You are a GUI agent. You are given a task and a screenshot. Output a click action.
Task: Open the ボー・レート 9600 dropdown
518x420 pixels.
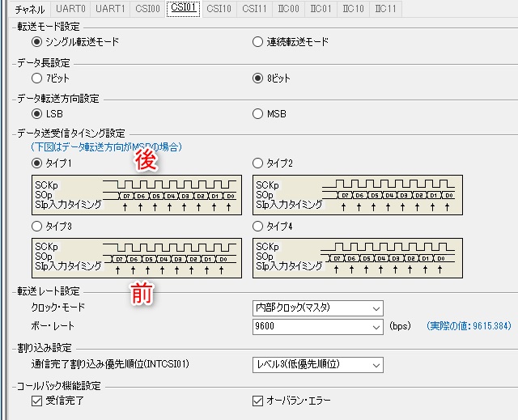coord(317,327)
